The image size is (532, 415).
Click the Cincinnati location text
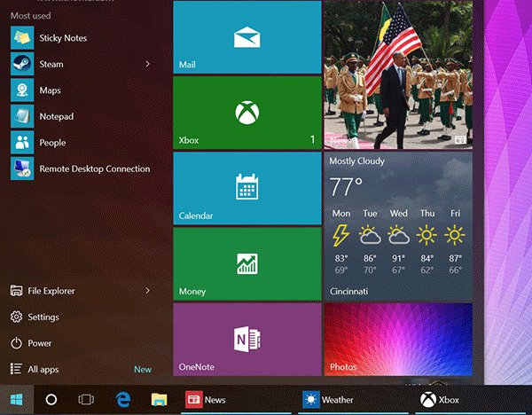pos(348,291)
